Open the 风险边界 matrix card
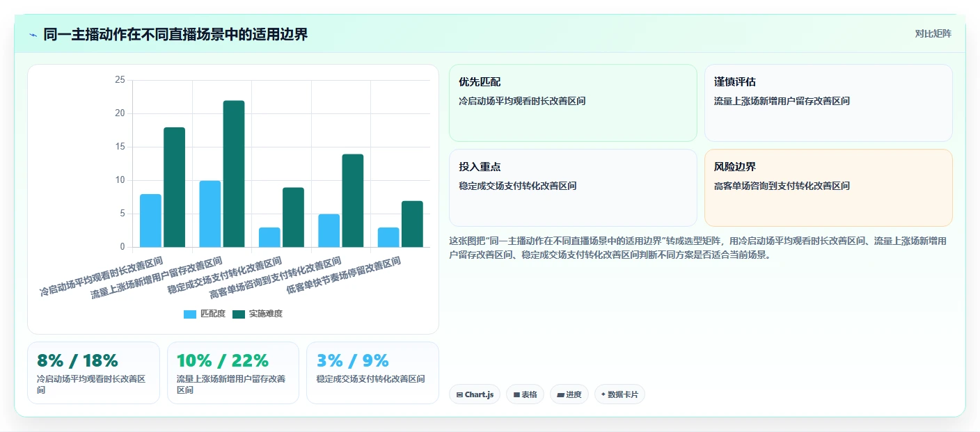980x432 pixels. pos(828,188)
